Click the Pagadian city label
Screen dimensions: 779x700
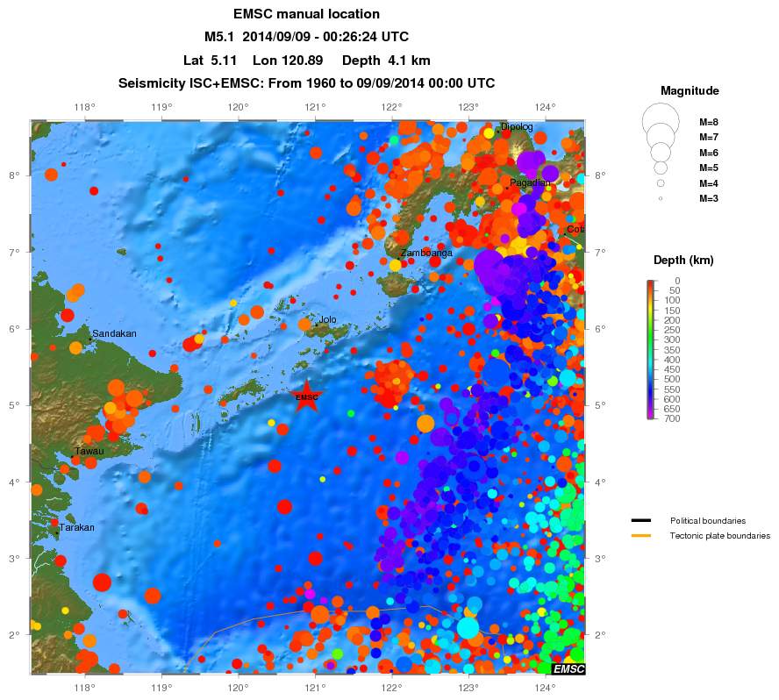[x=530, y=182]
